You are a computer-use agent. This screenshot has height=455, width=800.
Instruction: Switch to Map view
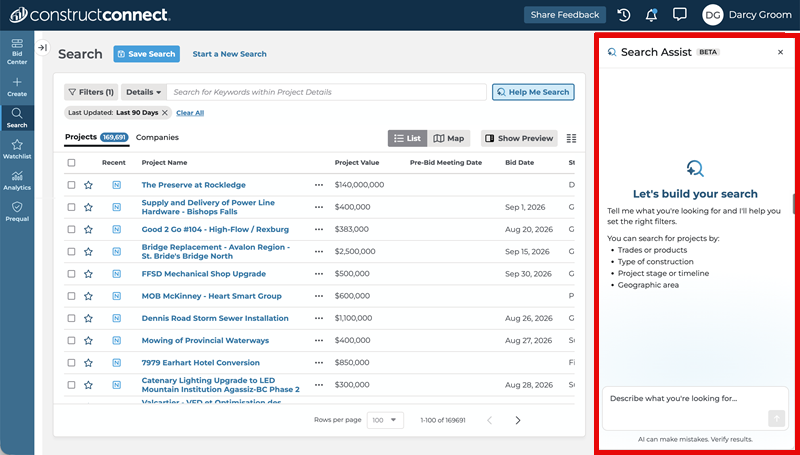tap(448, 138)
